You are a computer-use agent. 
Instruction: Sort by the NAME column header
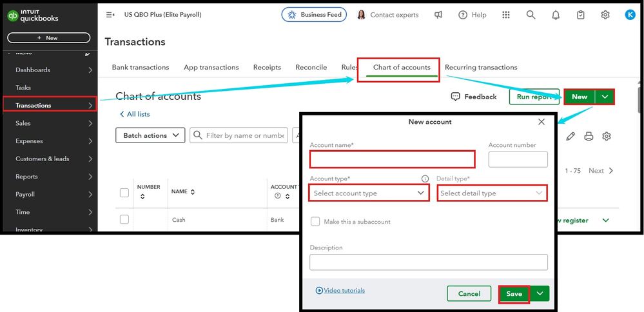(x=183, y=191)
